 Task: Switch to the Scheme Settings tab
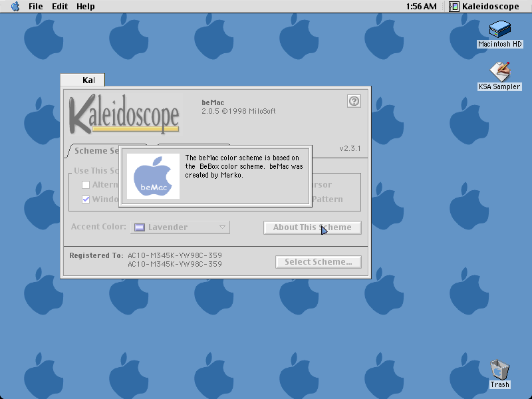pos(96,151)
